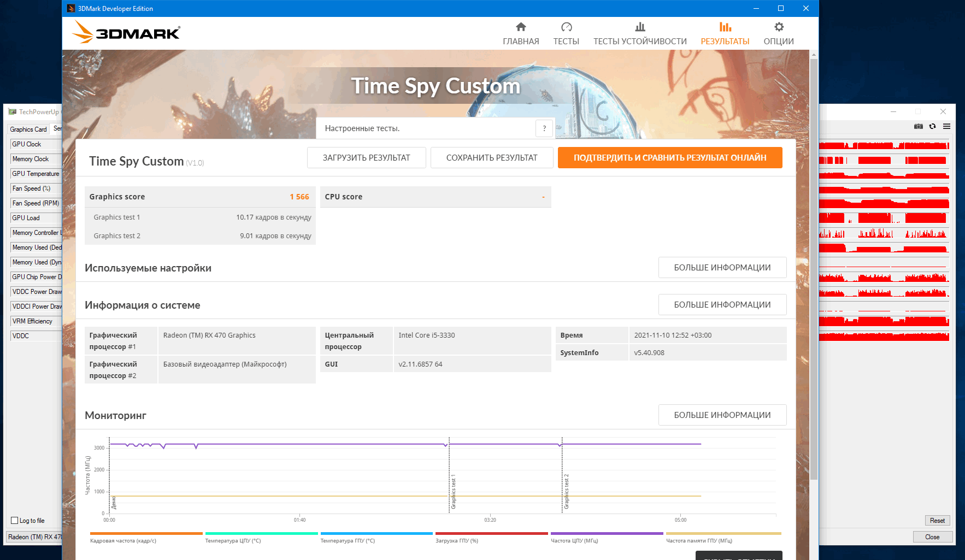Click the Graphics test 2 row

tap(200, 235)
